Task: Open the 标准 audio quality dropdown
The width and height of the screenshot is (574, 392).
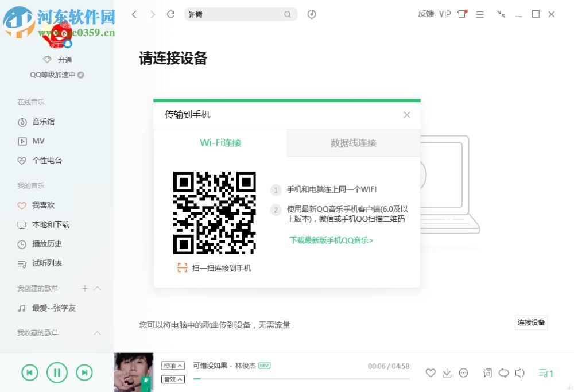Action: pos(172,365)
